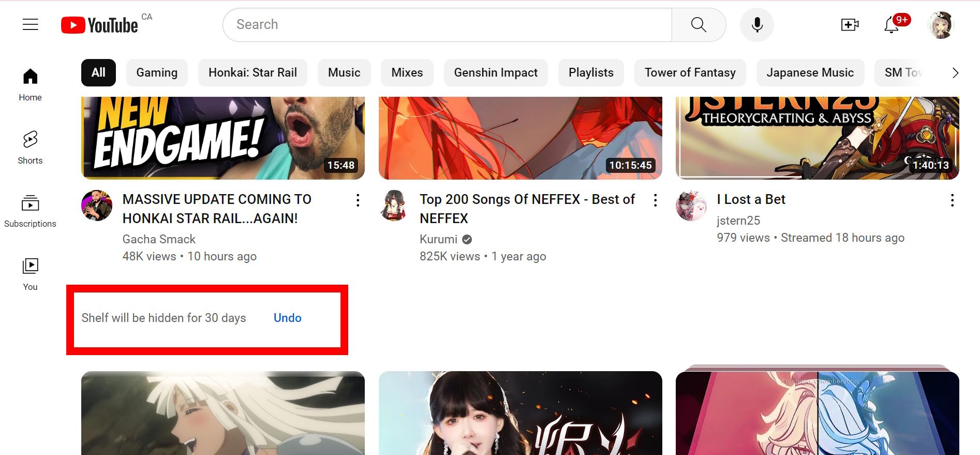This screenshot has height=455, width=980.
Task: Select the Playlists filter chip
Action: 591,72
